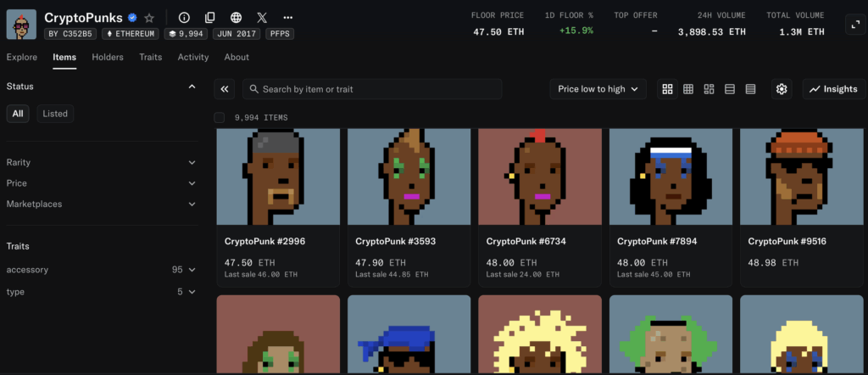The height and width of the screenshot is (375, 868).
Task: Click the 48.98 ETH price on #9516
Action: (x=773, y=262)
